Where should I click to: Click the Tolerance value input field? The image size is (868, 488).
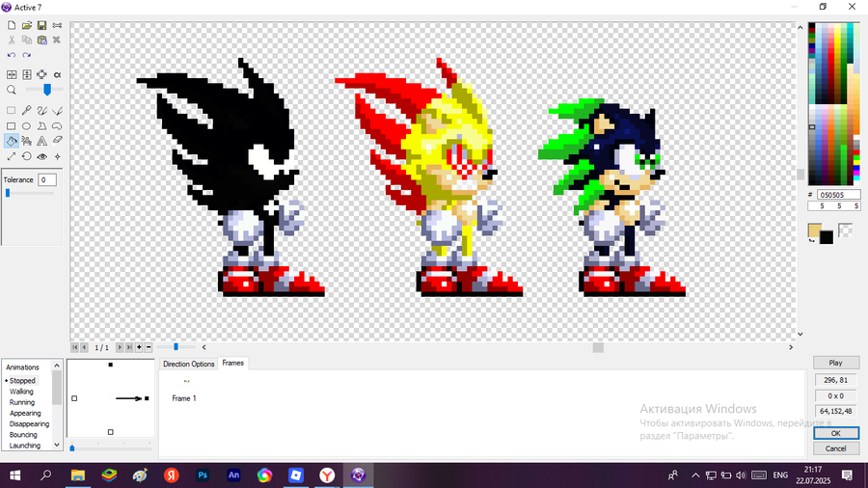(47, 179)
